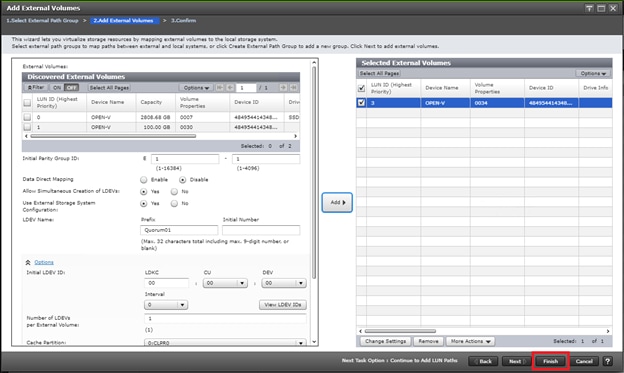This screenshot has width=624, height=373.
Task: Check the LUN ID 0 row checkbox
Action: pyautogui.click(x=27, y=117)
